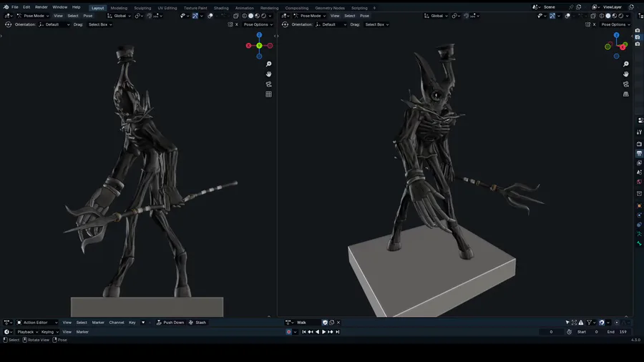644x362 pixels.
Task: Click Push Down button in Action Editor
Action: point(170,323)
